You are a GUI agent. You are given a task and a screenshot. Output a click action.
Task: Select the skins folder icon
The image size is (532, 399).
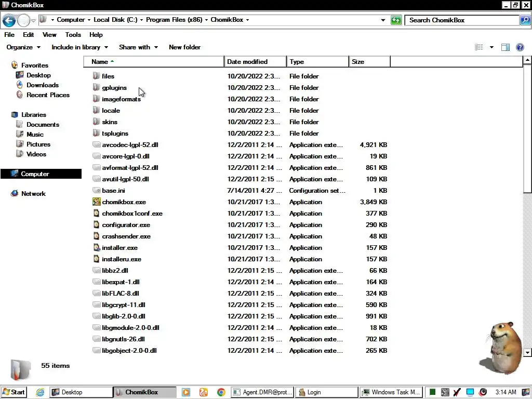[96, 122]
